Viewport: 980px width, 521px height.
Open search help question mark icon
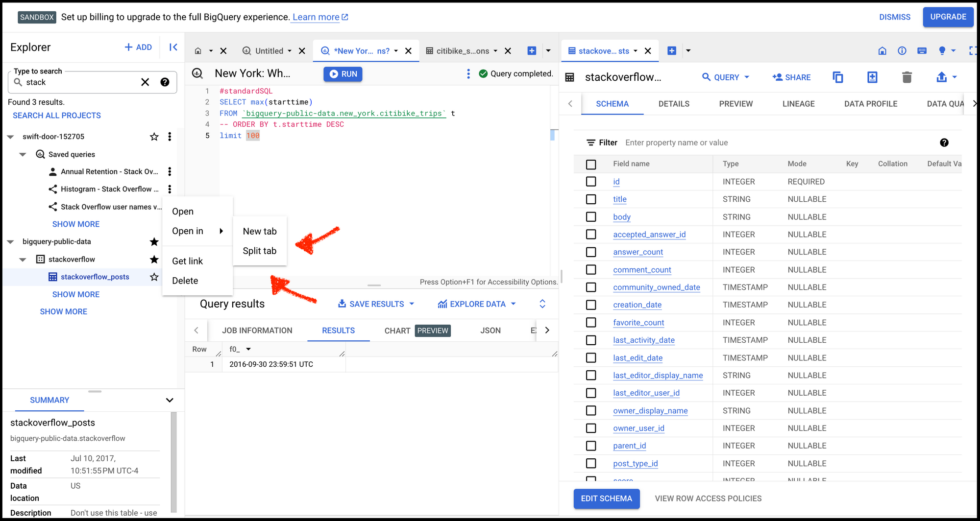click(x=165, y=82)
